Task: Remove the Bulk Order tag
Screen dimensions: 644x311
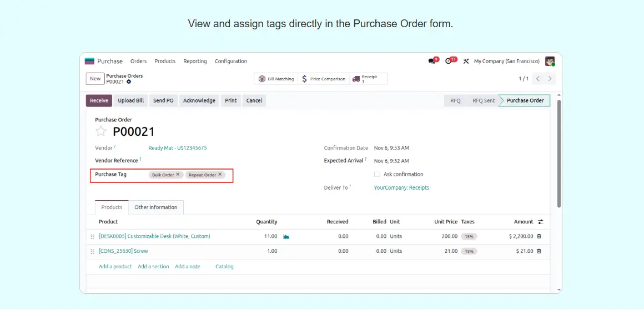Action: pos(178,175)
